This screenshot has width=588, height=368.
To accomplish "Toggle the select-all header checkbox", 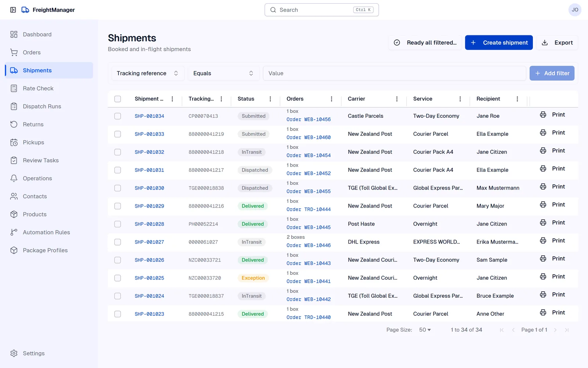I will tap(118, 99).
